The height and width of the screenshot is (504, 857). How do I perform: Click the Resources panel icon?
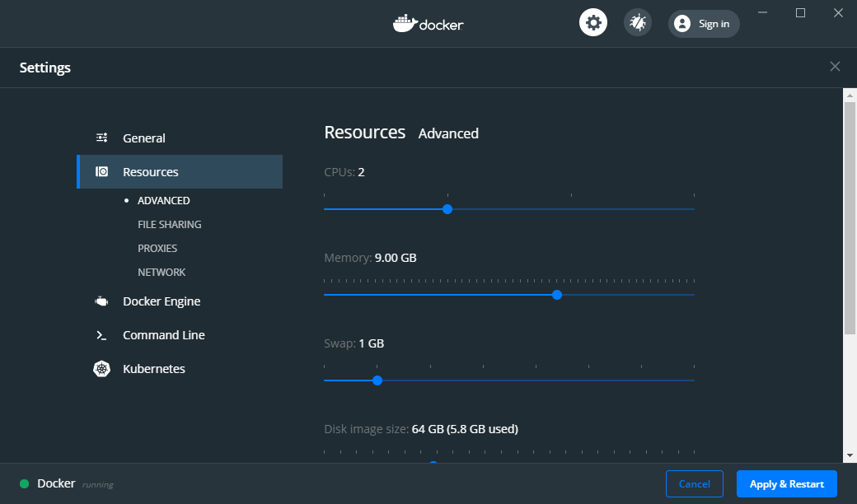coord(101,171)
